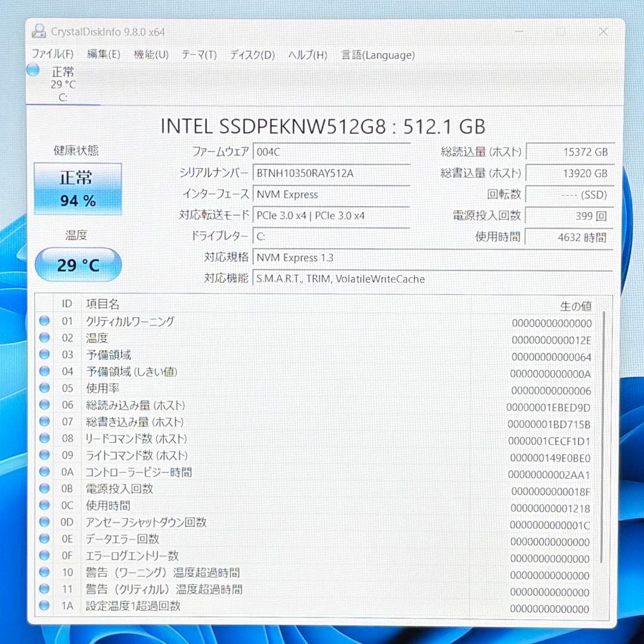Open the ディスク(D) menu
Screen dimensions: 644x644
pos(252,55)
